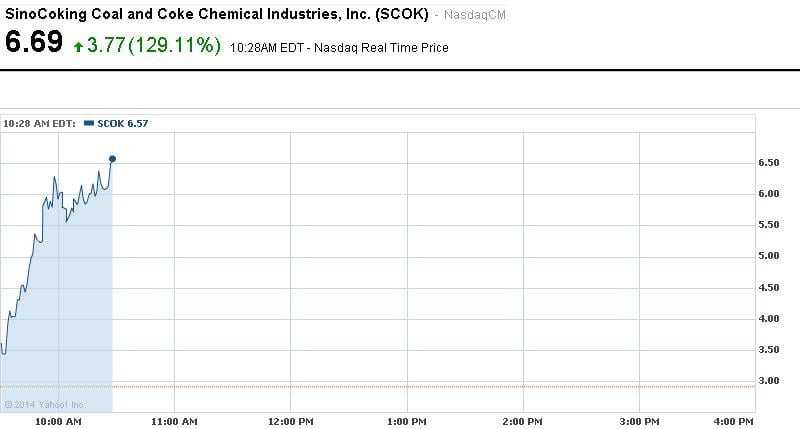Viewport: 800px width, 429px height.
Task: Click the 10:28 AM EDT chart timestamp
Action: (40, 123)
